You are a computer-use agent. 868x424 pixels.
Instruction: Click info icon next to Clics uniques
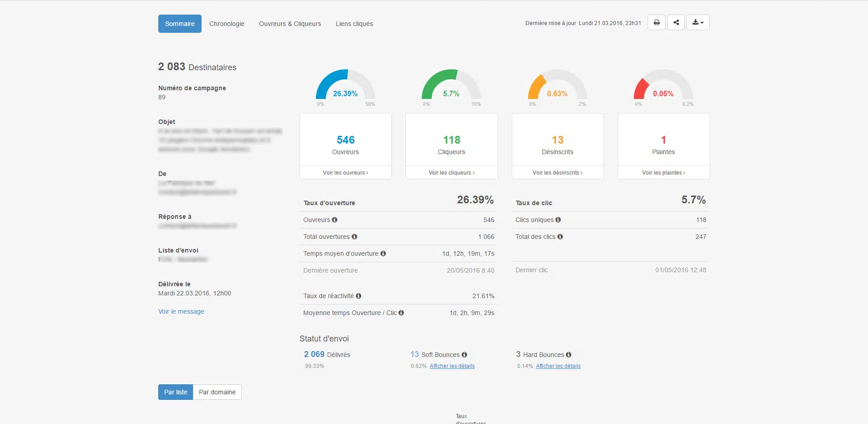tap(558, 220)
